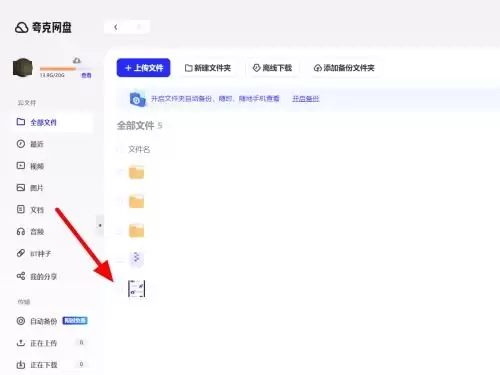Click the cloud icon above the storage bar

pos(77,61)
